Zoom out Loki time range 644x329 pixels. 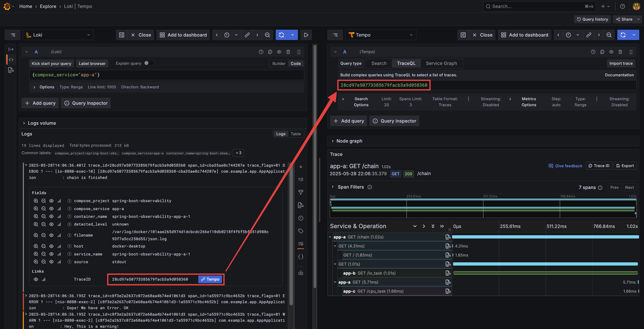coord(267,35)
